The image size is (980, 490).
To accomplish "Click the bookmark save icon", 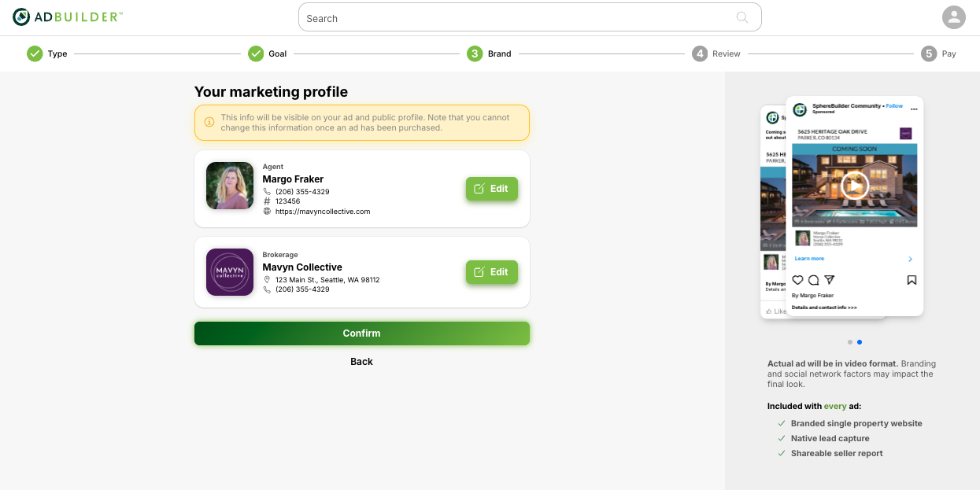I will [912, 280].
